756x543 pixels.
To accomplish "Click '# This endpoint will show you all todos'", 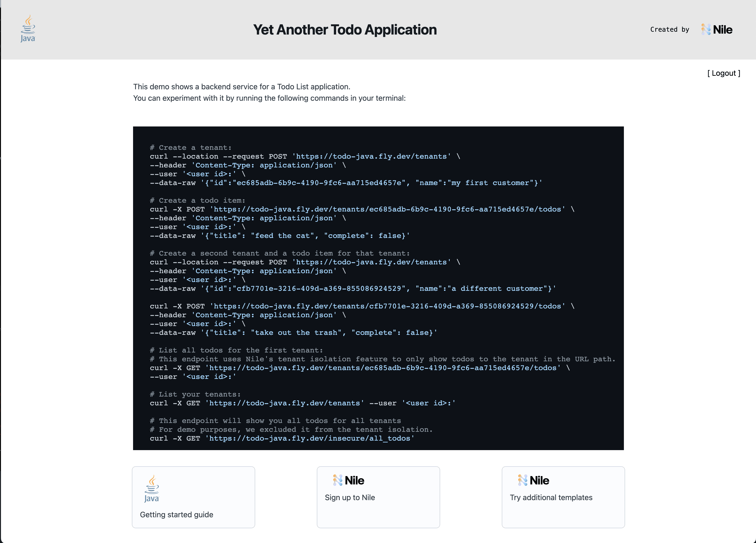I will (x=275, y=421).
